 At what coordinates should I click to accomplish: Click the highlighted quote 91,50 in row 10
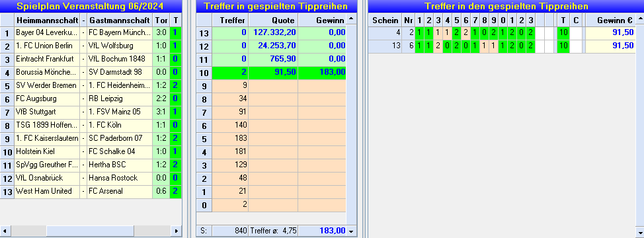click(x=273, y=72)
